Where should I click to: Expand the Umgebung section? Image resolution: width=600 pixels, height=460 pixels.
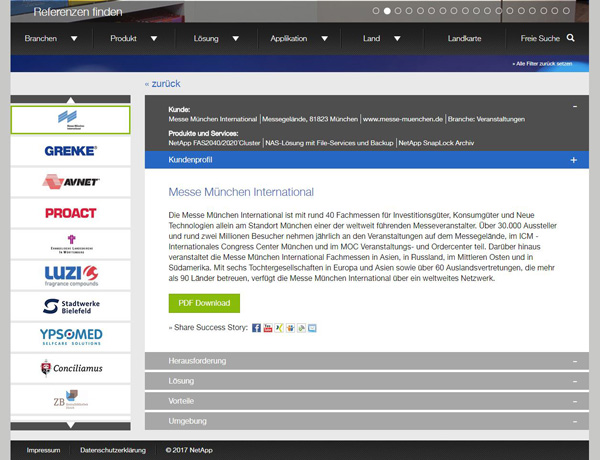tap(367, 421)
